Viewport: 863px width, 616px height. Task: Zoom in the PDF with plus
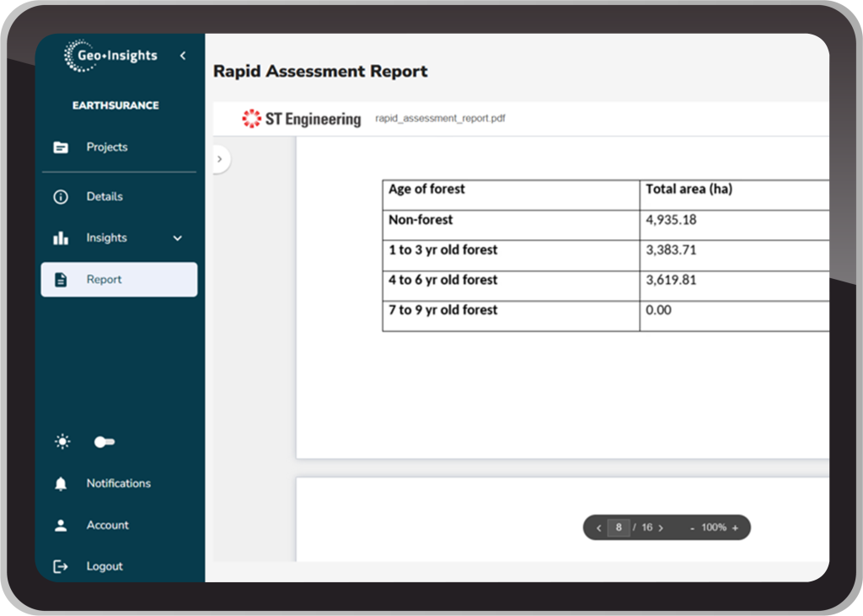tap(735, 528)
